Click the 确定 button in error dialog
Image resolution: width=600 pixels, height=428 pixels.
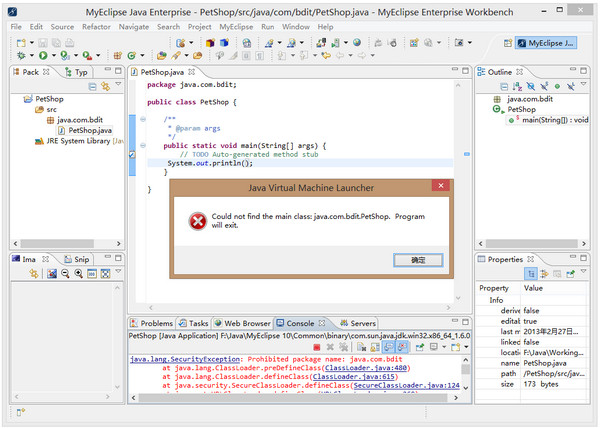point(418,259)
